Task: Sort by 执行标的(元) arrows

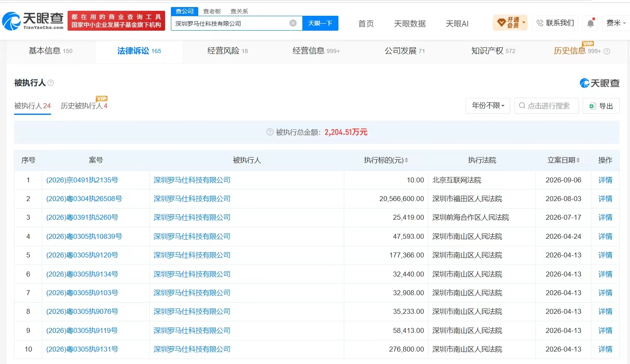Action: coord(406,160)
